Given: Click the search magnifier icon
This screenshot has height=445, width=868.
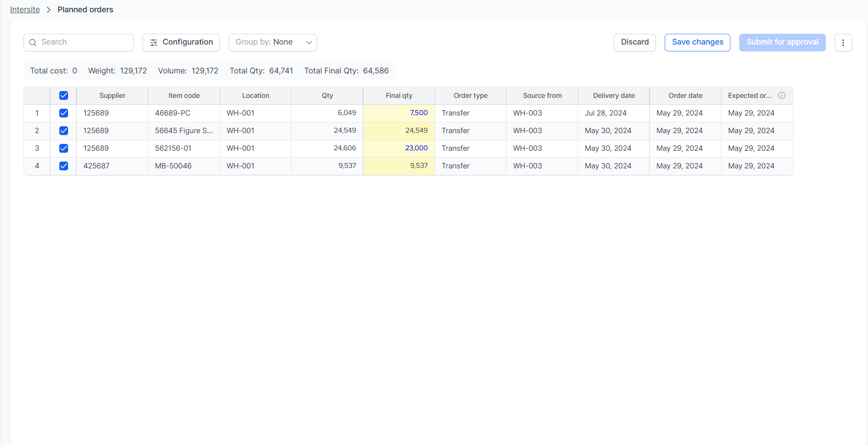Looking at the screenshot, I should (33, 43).
